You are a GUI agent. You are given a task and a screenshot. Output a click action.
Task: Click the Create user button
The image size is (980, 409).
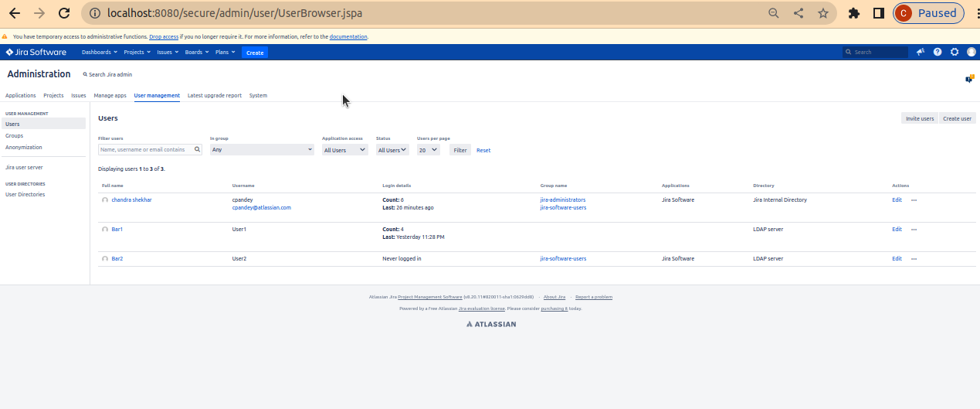tap(957, 118)
